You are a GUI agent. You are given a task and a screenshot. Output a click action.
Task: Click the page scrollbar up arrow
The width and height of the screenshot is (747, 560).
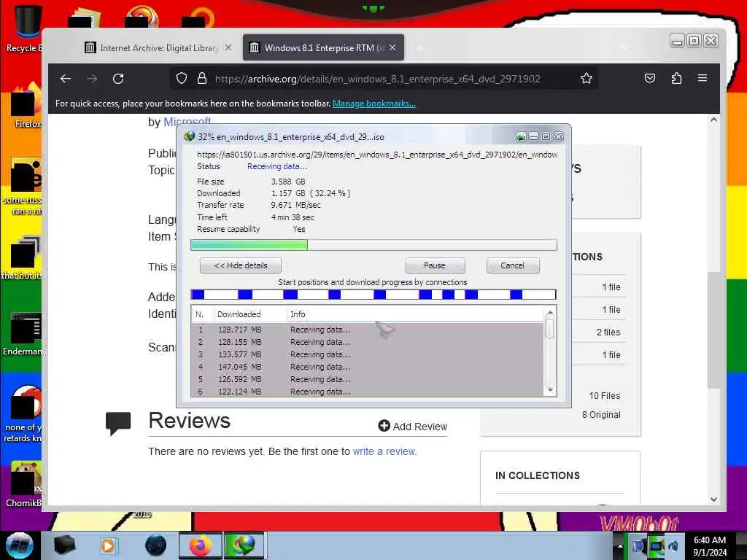tap(713, 120)
